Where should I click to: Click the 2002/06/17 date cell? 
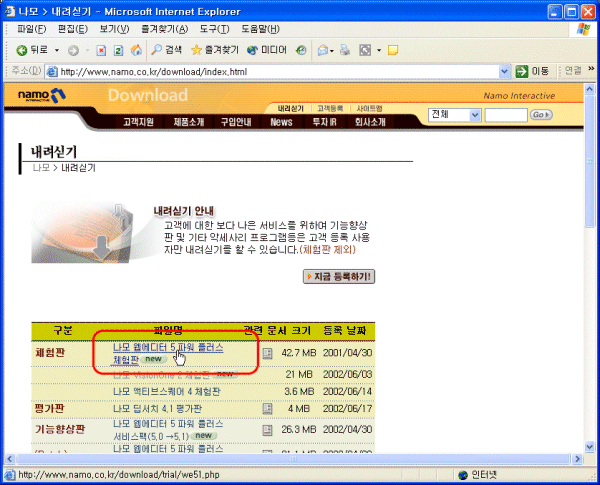pyautogui.click(x=347, y=409)
